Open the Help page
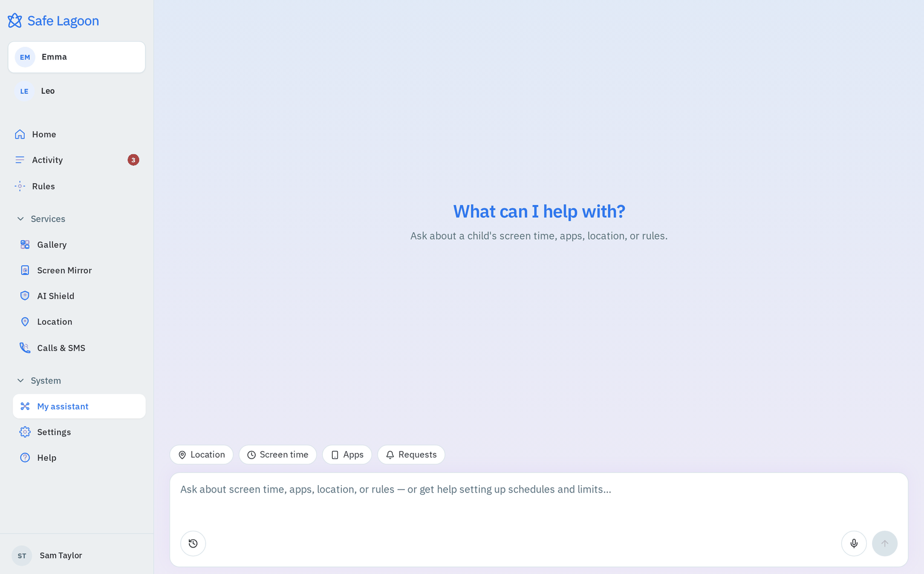Screen dimensions: 924x574 tap(79, 458)
